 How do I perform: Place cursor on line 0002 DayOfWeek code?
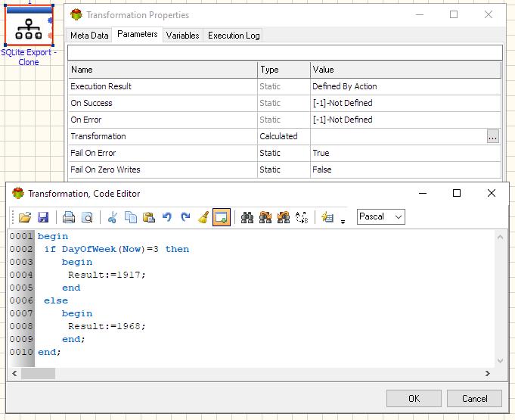(x=116, y=249)
